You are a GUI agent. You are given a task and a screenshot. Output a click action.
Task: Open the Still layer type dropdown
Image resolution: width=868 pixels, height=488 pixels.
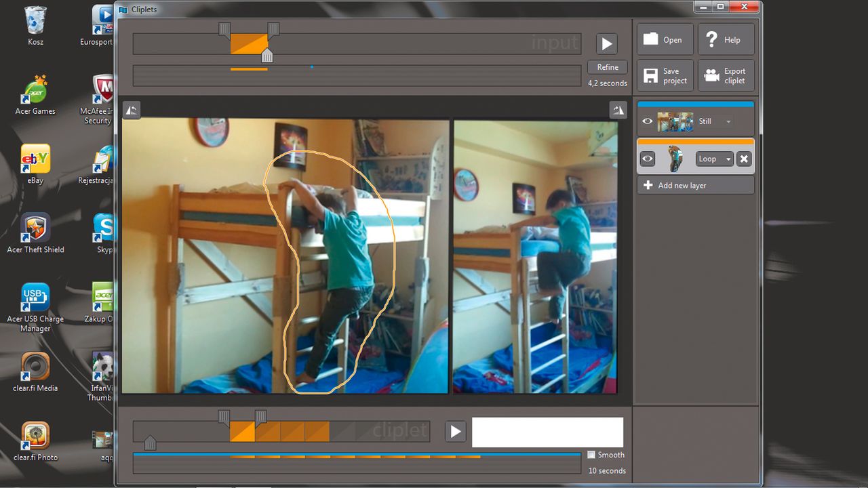coord(715,121)
